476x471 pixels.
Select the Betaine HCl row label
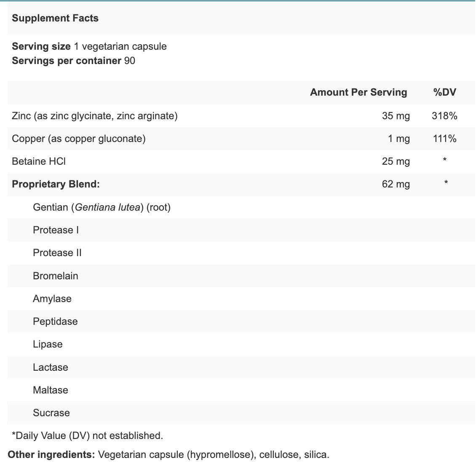39,161
